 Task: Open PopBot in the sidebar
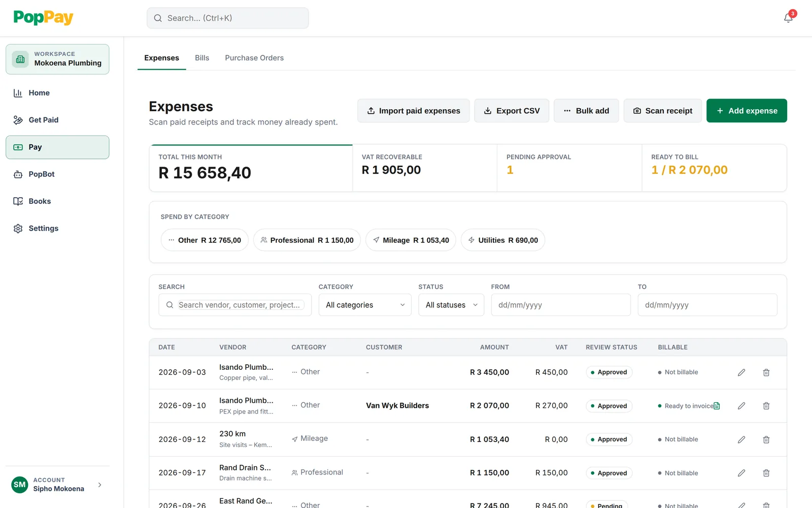57,174
